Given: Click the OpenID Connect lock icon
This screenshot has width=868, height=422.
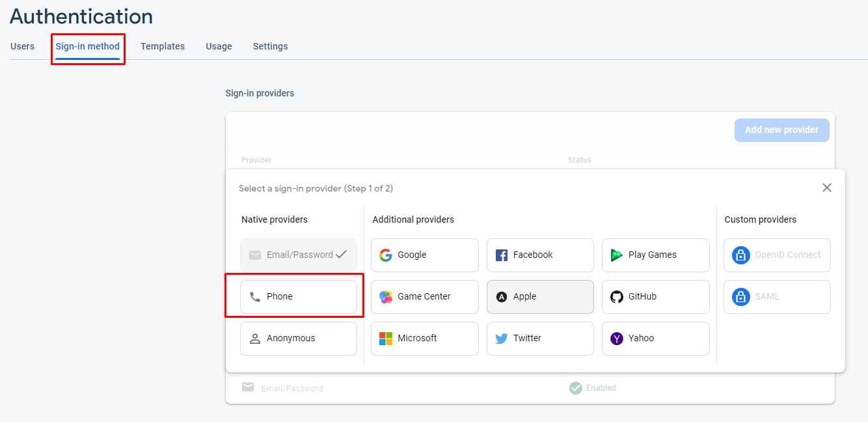Looking at the screenshot, I should (740, 255).
